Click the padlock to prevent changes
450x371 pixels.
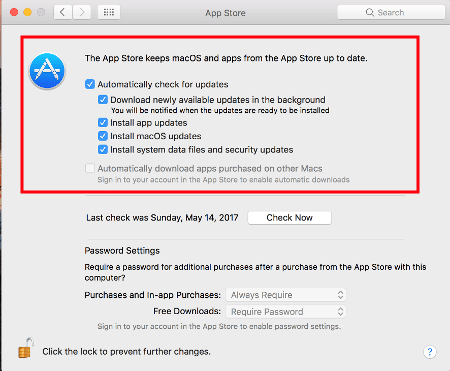[26, 348]
